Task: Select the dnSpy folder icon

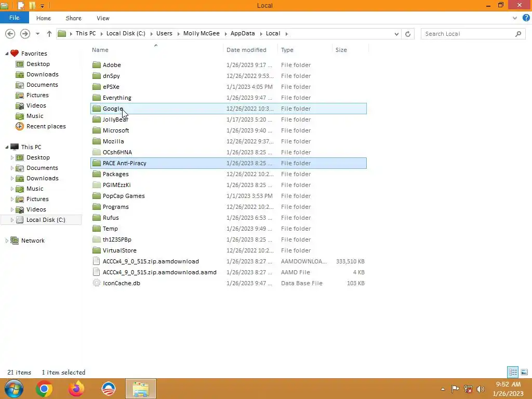Action: pyautogui.click(x=97, y=76)
